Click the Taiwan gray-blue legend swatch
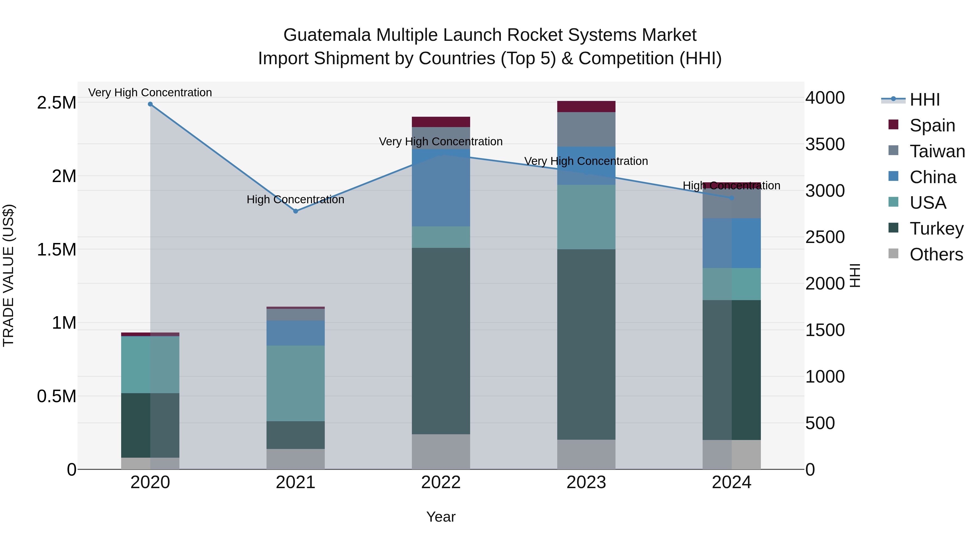This screenshot has height=551, width=980. click(893, 150)
